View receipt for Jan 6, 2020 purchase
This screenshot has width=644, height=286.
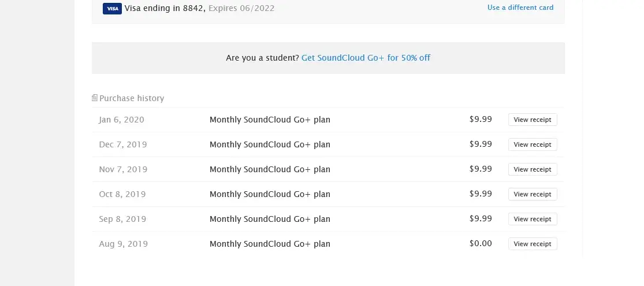[x=533, y=120]
